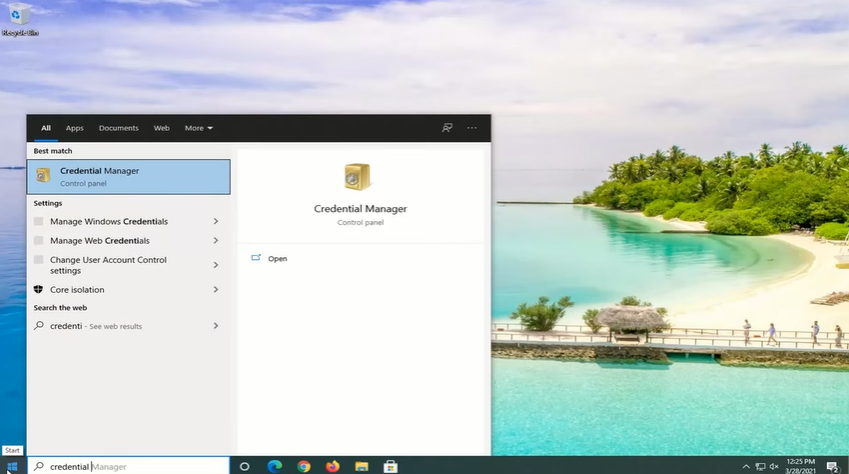Select the All search tab
This screenshot has width=849, height=474.
coord(46,128)
